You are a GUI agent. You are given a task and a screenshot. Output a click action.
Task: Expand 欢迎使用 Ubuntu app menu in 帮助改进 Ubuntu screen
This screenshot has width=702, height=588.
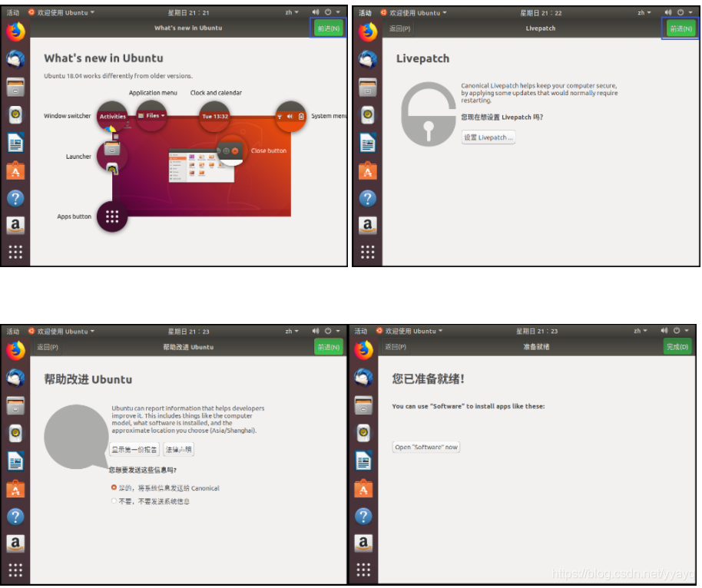[61, 332]
